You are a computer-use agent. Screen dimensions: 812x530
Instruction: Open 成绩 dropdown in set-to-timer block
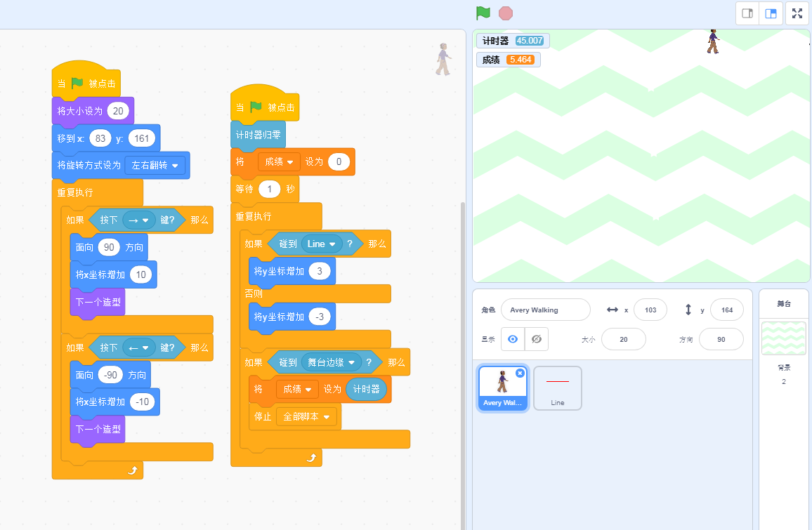click(x=296, y=389)
